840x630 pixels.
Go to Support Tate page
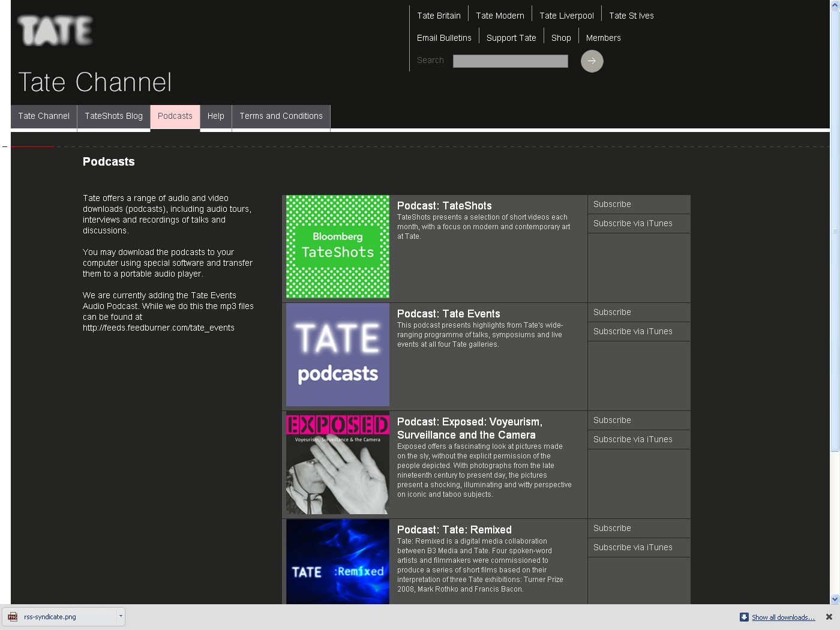512,38
